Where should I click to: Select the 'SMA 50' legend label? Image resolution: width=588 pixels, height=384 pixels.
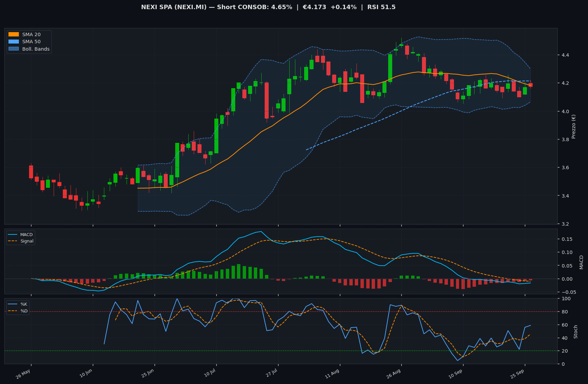[31, 42]
